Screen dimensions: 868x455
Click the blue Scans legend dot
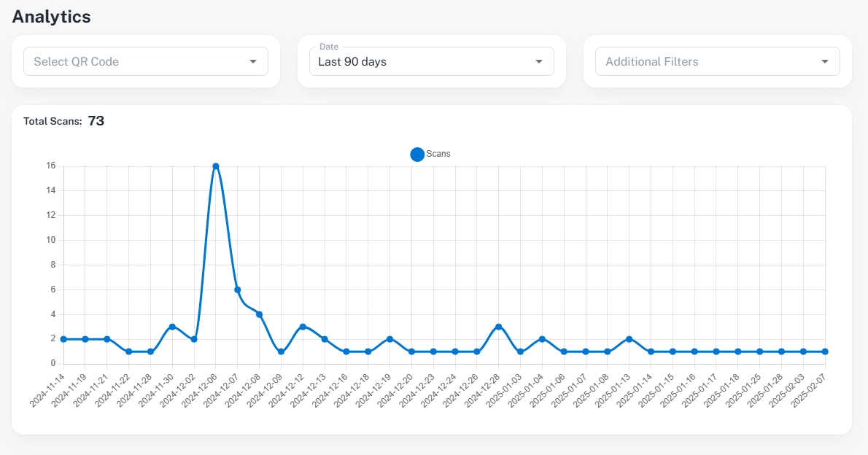(x=416, y=154)
